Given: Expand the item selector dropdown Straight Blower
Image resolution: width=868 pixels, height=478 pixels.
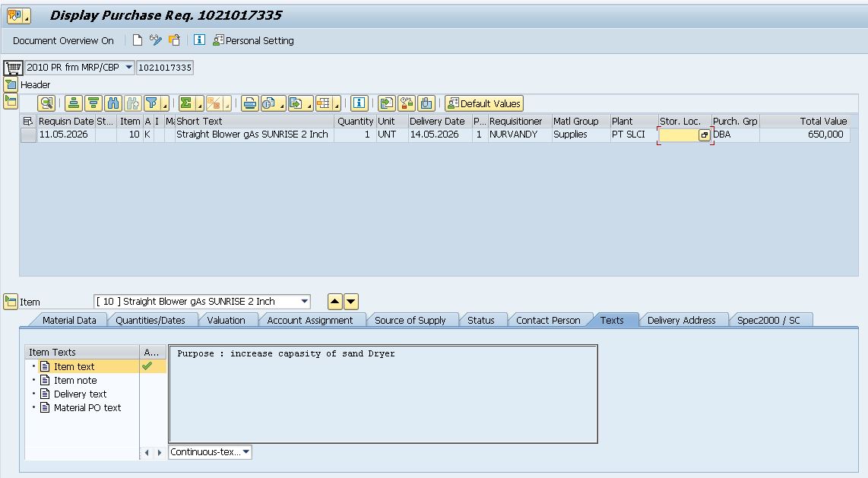Looking at the screenshot, I should pos(304,302).
